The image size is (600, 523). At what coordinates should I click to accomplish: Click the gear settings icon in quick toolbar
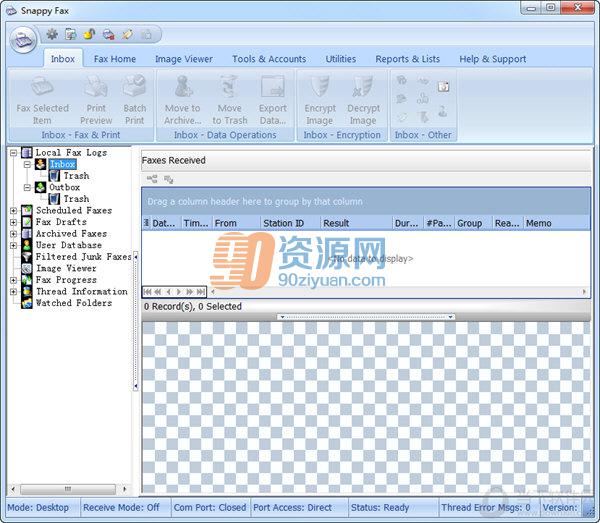52,34
